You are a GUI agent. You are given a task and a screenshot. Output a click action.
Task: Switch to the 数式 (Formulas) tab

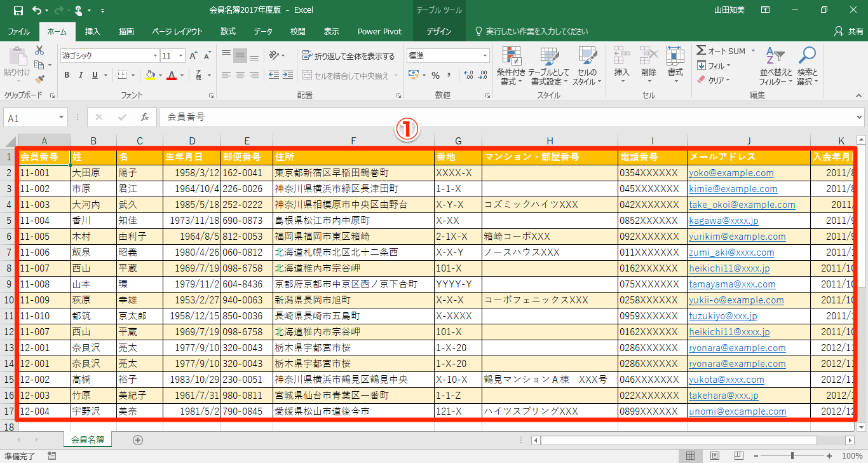click(227, 31)
